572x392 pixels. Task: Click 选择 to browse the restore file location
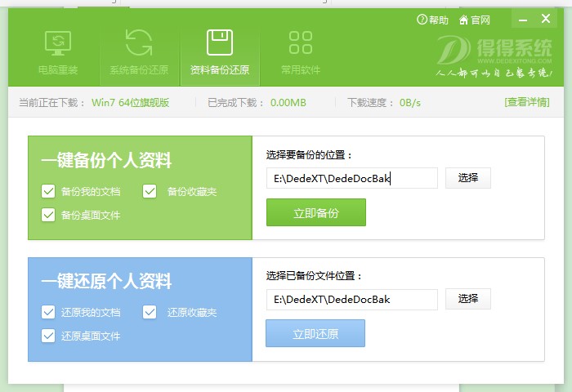click(467, 299)
